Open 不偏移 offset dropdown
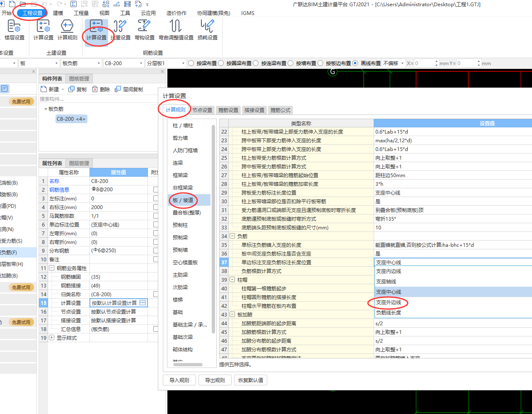The height and width of the screenshot is (414, 532). tap(394, 63)
